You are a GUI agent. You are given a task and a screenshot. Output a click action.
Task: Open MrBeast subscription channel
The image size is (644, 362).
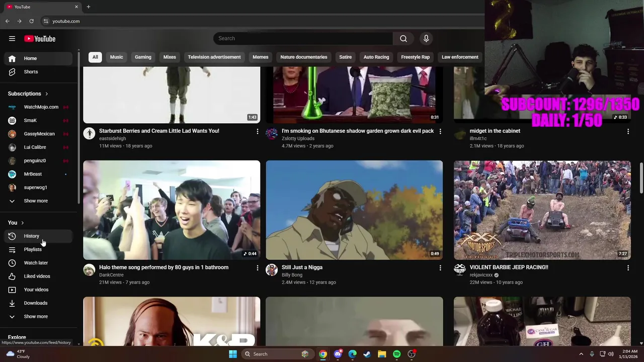click(38, 174)
